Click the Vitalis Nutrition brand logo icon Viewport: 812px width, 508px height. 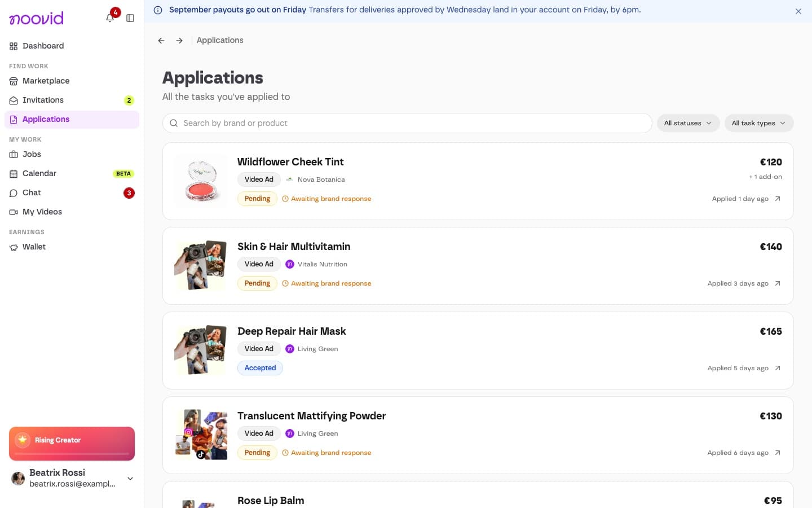point(290,264)
